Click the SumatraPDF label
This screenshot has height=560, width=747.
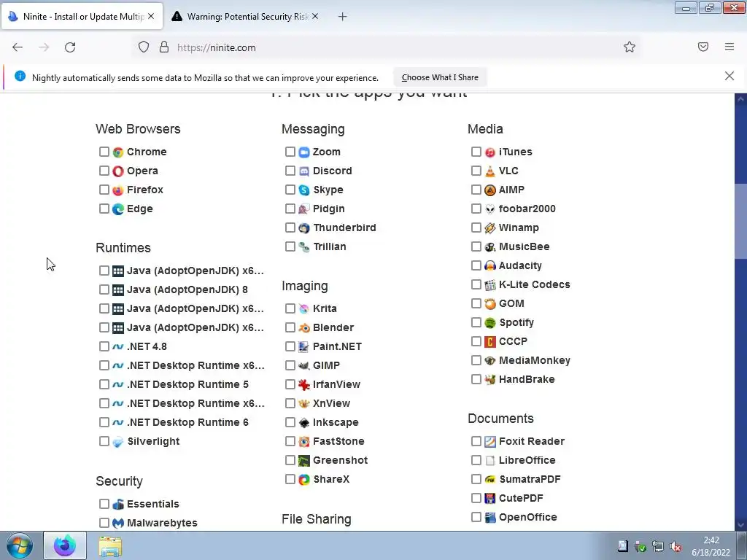530,480
